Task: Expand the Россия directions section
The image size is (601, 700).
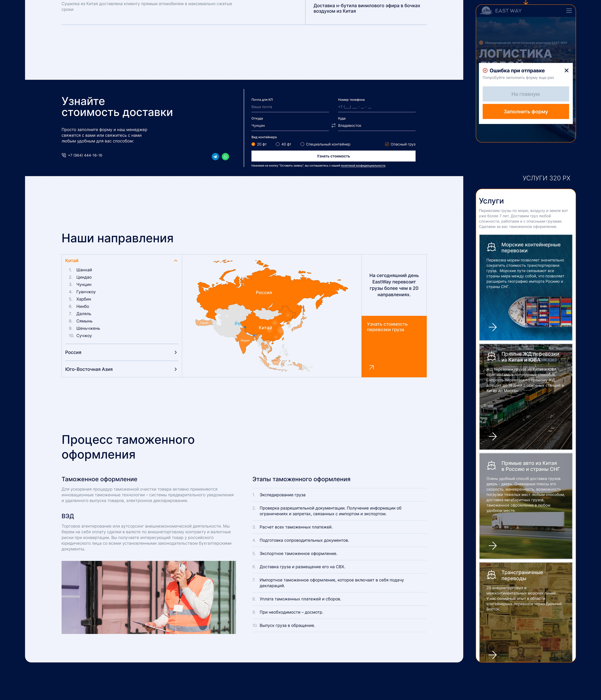Action: coord(175,352)
